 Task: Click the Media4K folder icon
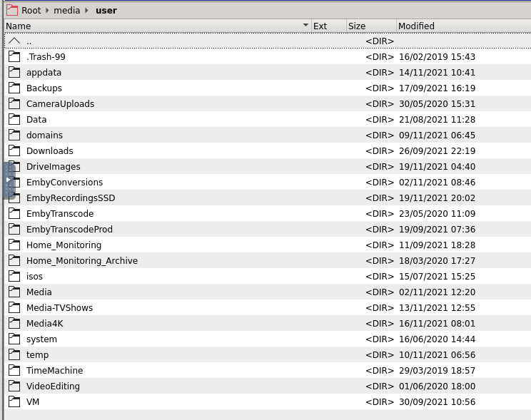coord(14,323)
